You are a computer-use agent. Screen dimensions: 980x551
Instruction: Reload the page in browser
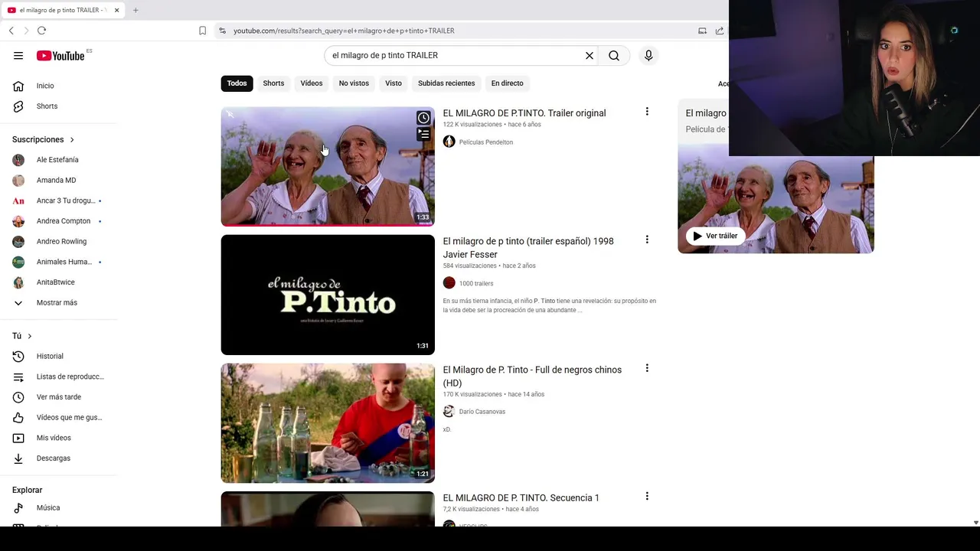click(x=41, y=31)
